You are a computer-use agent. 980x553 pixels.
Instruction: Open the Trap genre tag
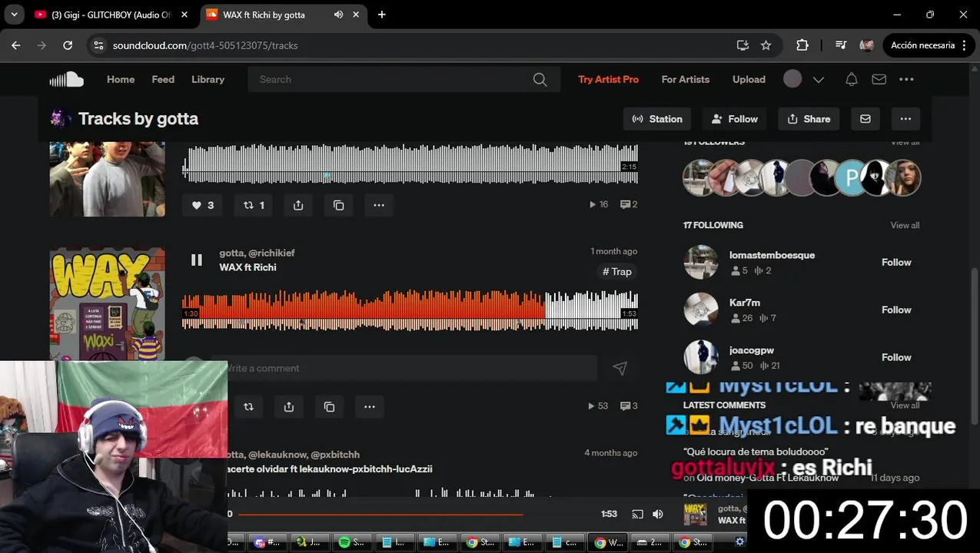(x=617, y=272)
